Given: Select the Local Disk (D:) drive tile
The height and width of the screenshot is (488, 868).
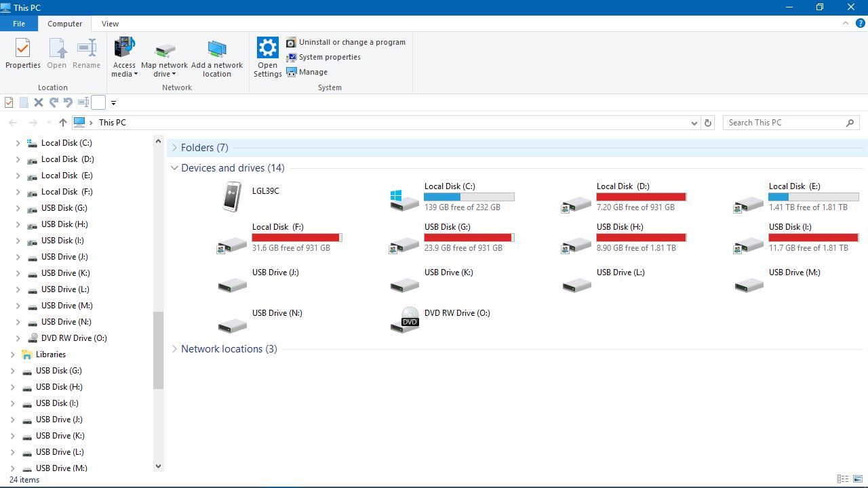Looking at the screenshot, I should [x=625, y=197].
